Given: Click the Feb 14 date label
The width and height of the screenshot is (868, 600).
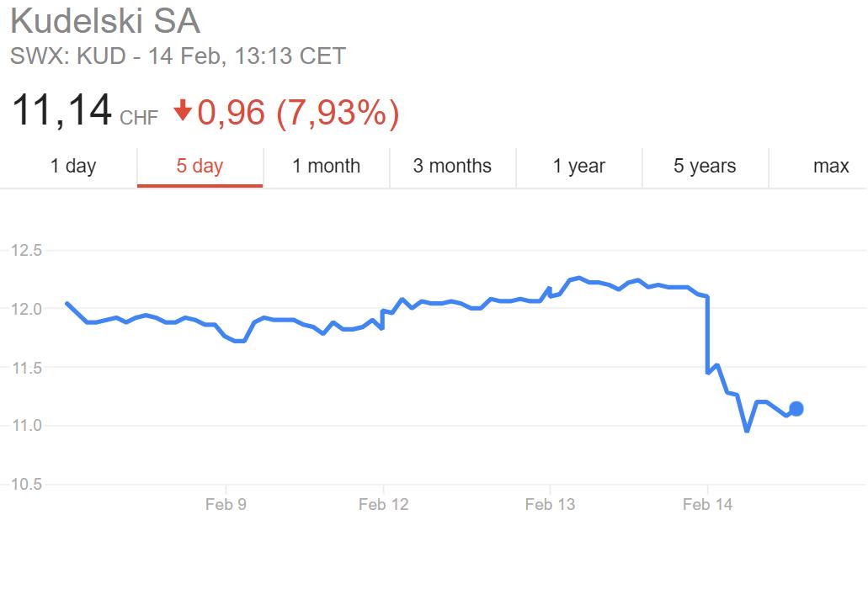Looking at the screenshot, I should [707, 504].
